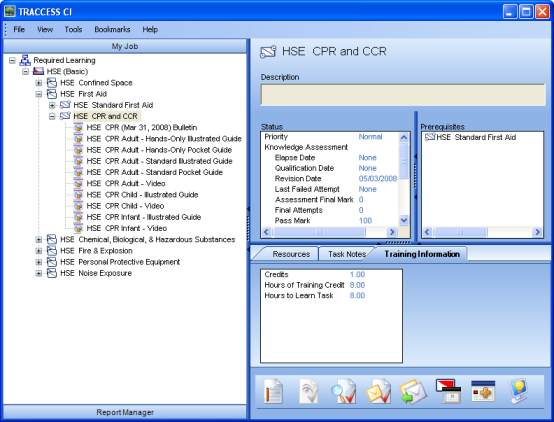Expand the HSE Personal Protective Equipment node

(x=39, y=262)
